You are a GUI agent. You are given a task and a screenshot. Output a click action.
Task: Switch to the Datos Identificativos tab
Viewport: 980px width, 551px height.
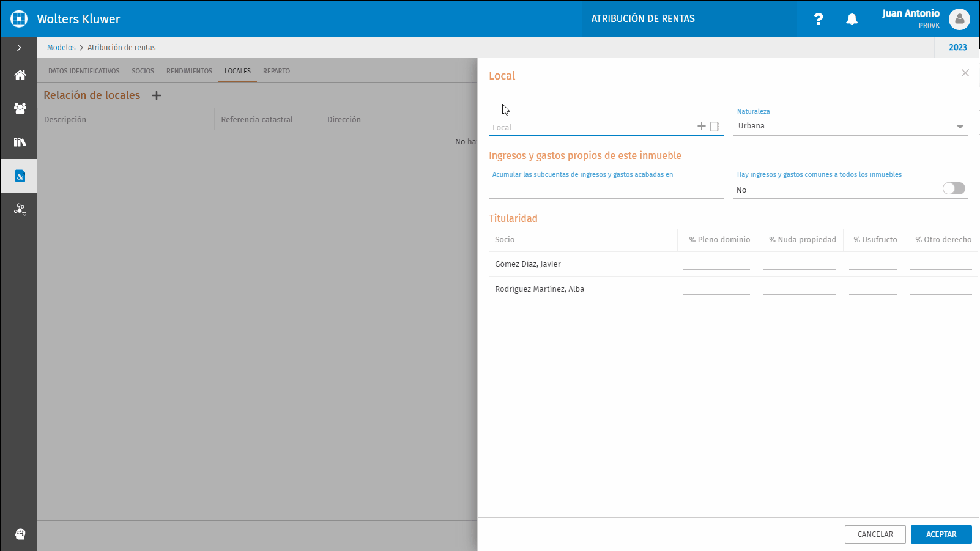point(84,71)
